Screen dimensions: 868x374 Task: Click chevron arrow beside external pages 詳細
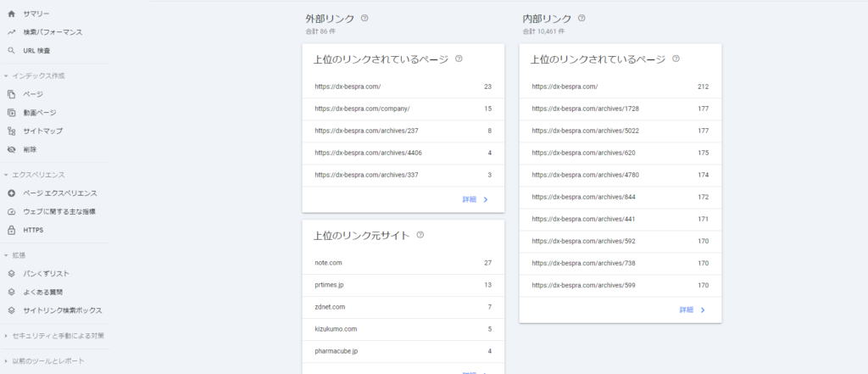point(486,199)
